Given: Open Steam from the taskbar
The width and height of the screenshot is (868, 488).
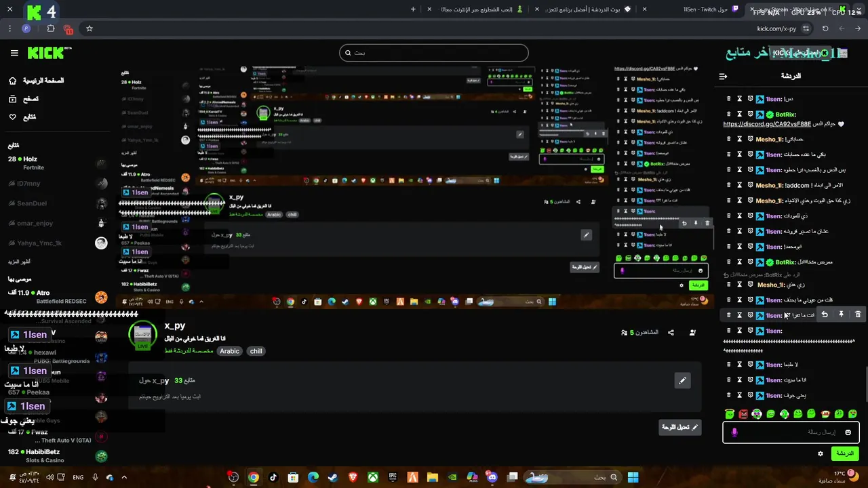Looking at the screenshot, I should 332,477.
